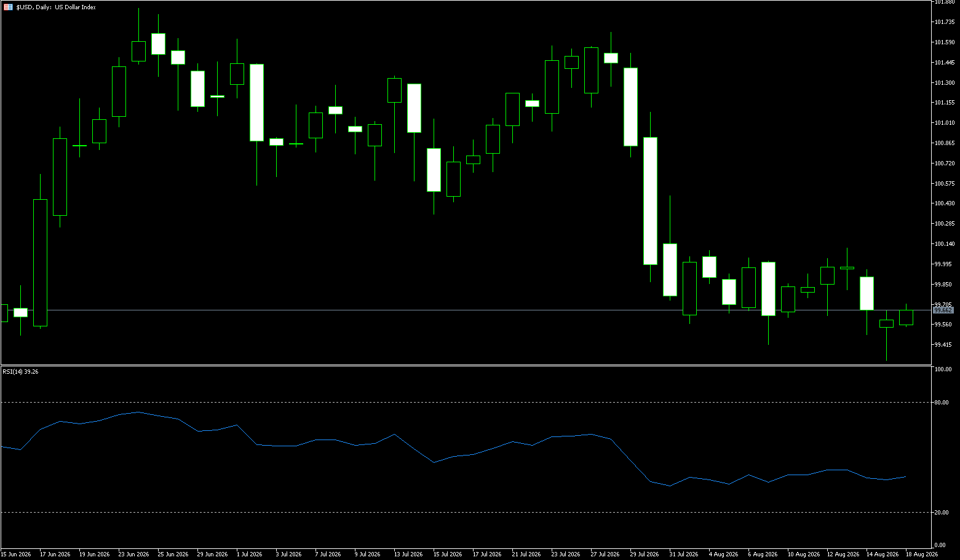The image size is (960, 560).
Task: Click the chart window icon beside $USD title
Action: point(8,7)
